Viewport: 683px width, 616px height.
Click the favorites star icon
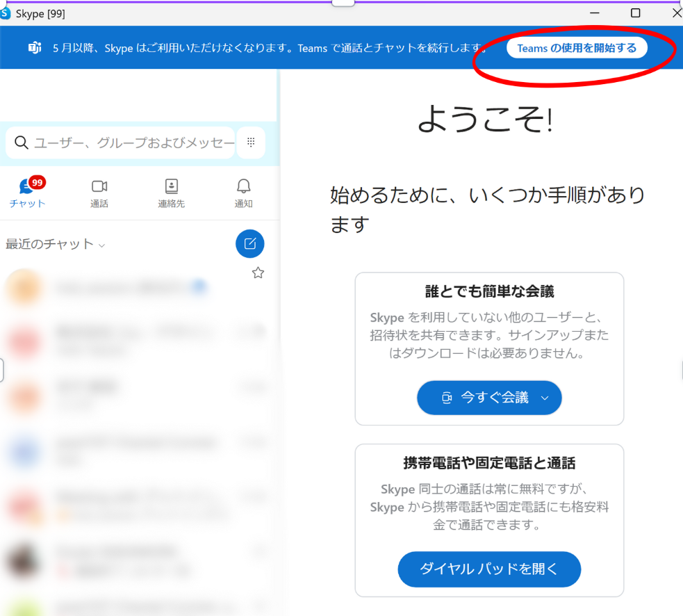point(258,273)
